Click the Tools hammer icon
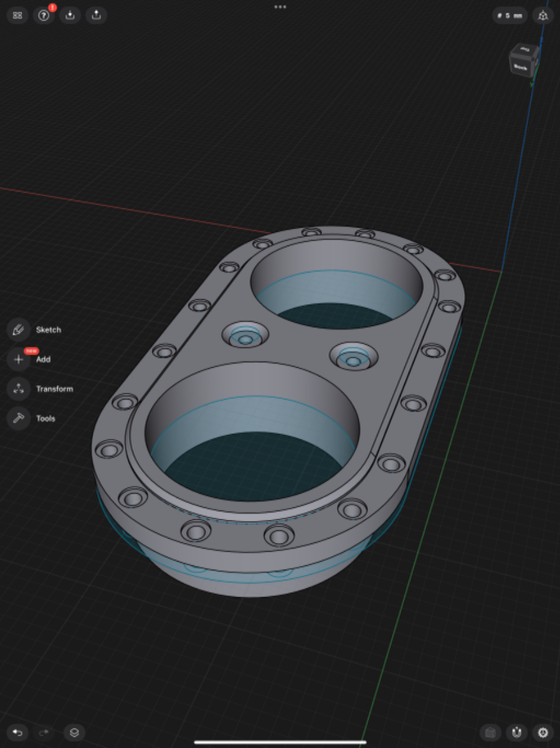560x748 pixels. point(19,418)
